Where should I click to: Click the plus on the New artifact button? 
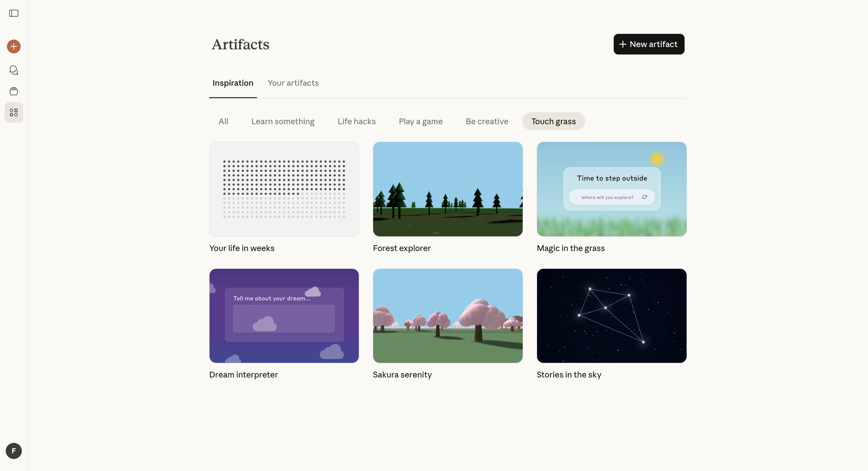coord(623,44)
